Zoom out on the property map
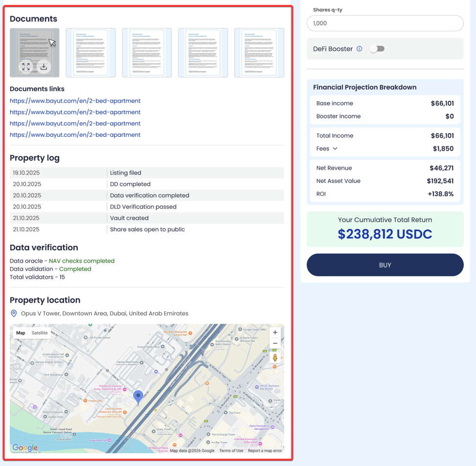Image resolution: width=476 pixels, height=466 pixels. [275, 344]
